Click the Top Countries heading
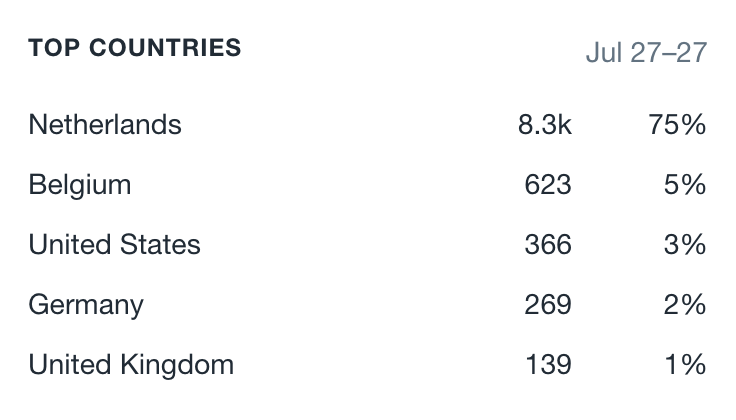Viewport: 736px width, 420px height. tap(135, 48)
